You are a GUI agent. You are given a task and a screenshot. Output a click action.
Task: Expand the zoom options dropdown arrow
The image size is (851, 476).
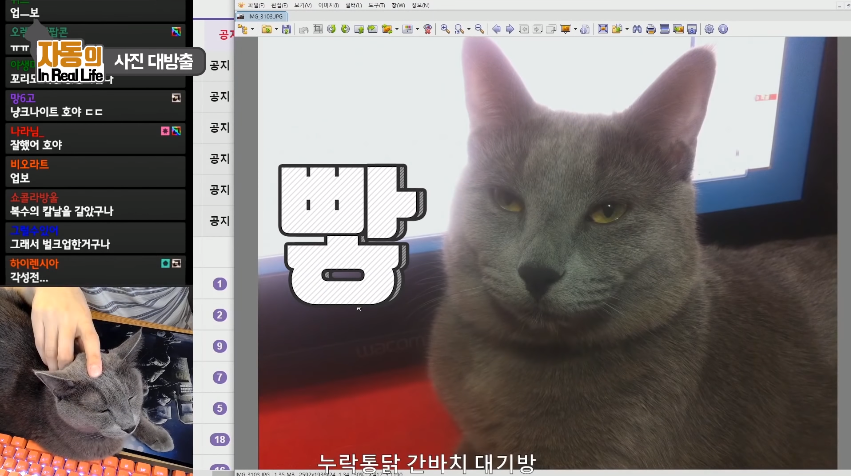click(469, 29)
